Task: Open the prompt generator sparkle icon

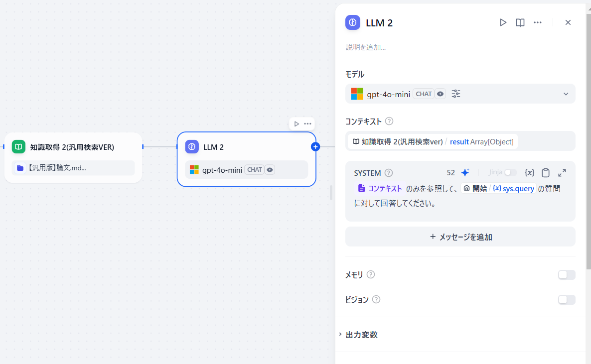Action: coord(465,173)
